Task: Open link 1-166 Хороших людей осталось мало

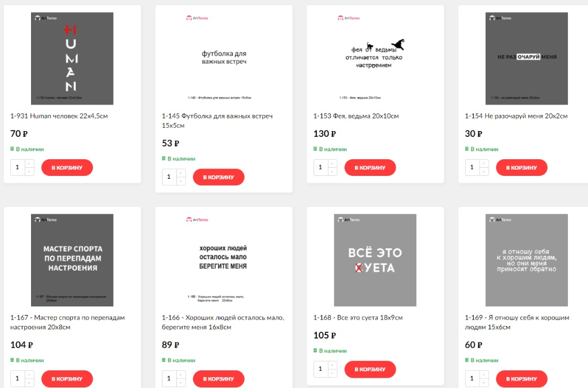Action: 223,322
